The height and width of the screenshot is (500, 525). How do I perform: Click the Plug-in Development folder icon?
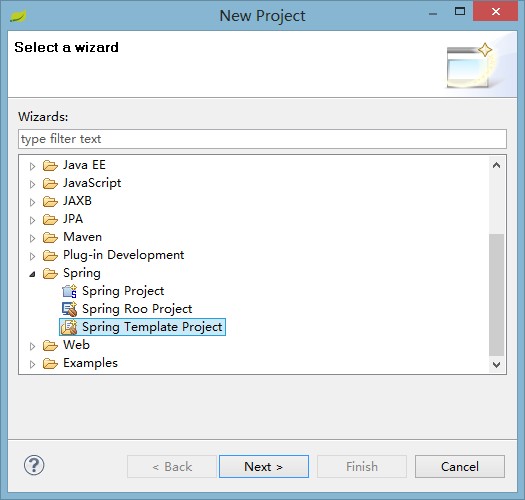50,256
